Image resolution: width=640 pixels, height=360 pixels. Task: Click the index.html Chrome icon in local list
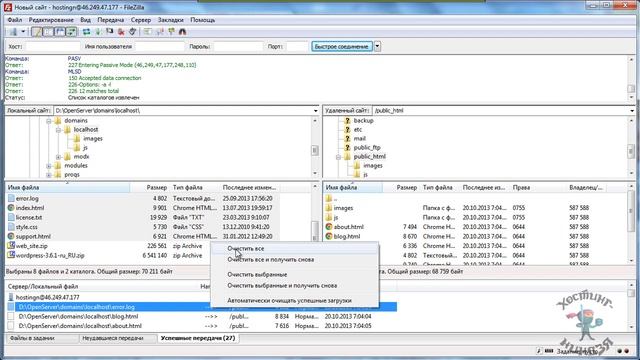coord(11,208)
